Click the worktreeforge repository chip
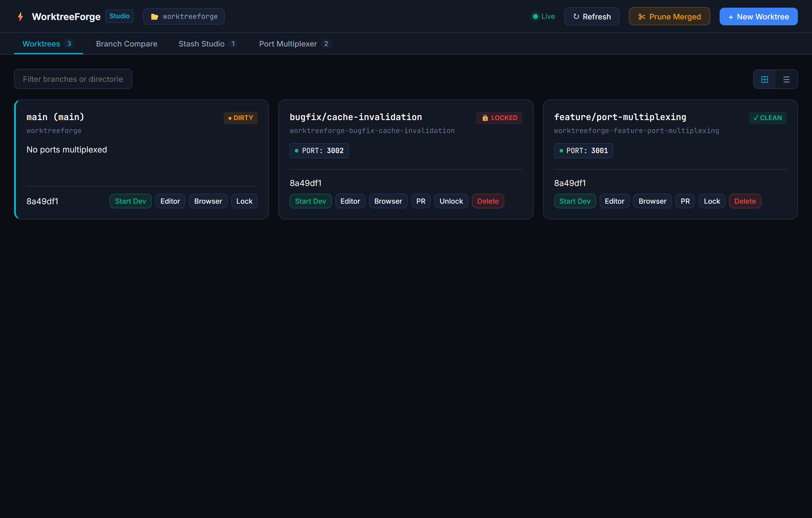The height and width of the screenshot is (518, 812). pos(184,16)
